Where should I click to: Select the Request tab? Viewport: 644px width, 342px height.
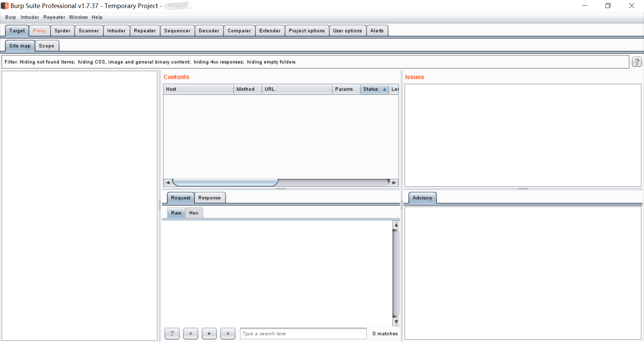click(181, 198)
